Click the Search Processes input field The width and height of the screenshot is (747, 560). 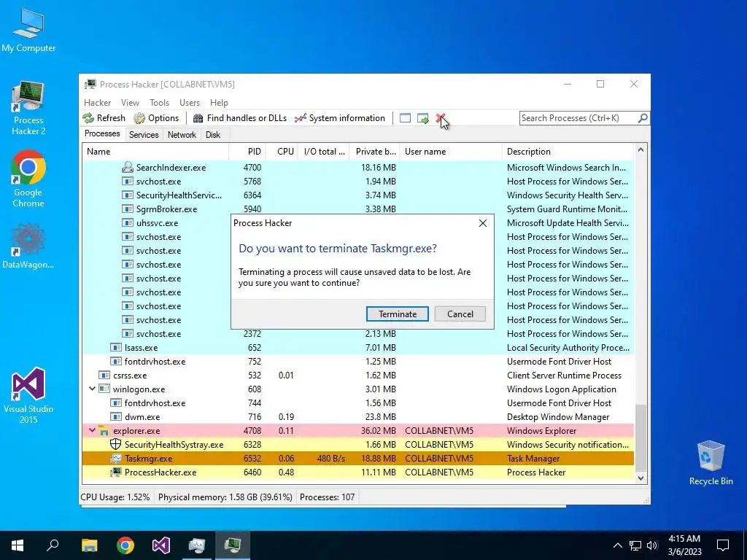click(x=578, y=118)
